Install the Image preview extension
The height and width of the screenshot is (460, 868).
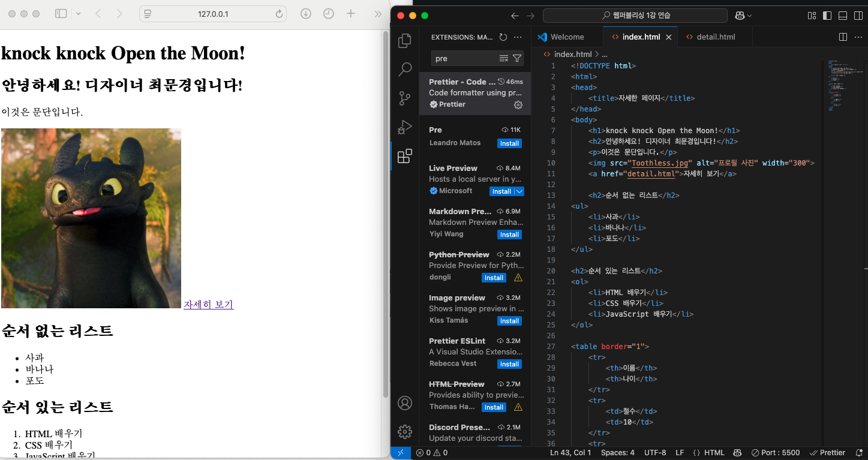coord(509,321)
